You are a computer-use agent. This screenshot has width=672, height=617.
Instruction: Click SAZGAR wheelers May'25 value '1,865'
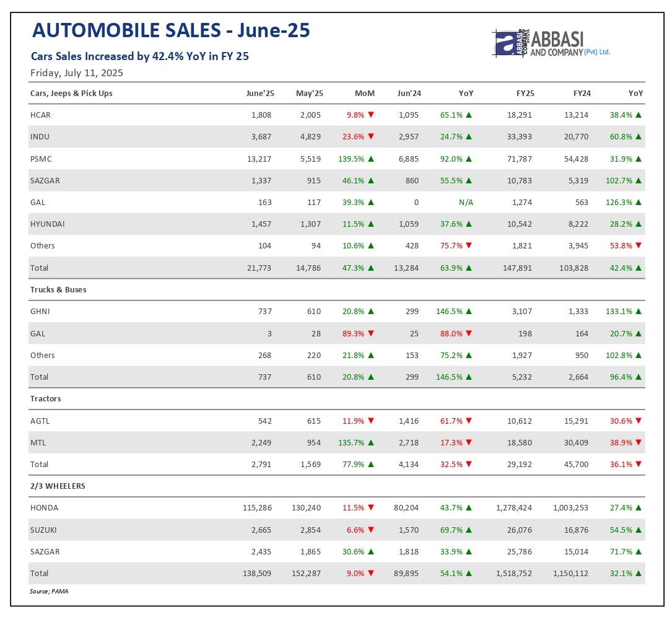point(310,552)
